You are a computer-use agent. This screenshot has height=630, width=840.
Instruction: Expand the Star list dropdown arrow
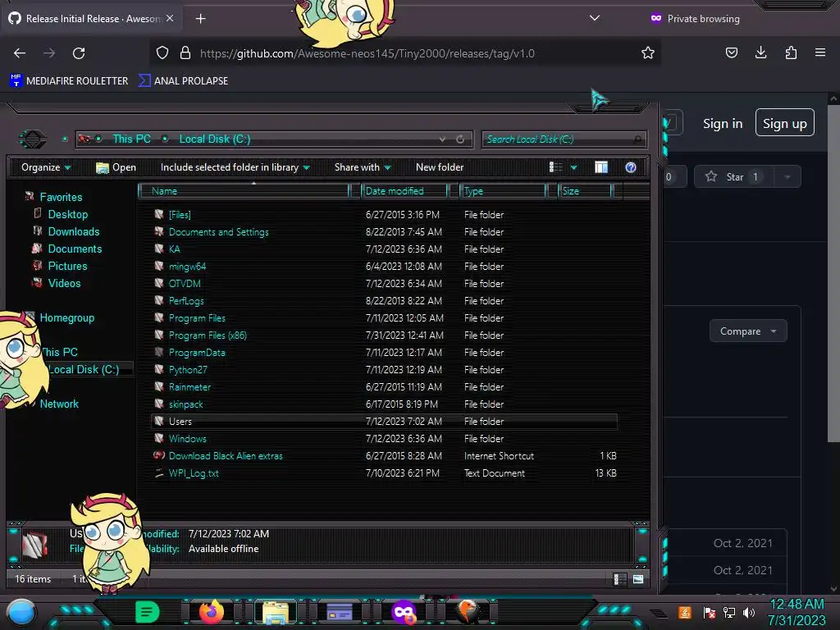coord(787,177)
